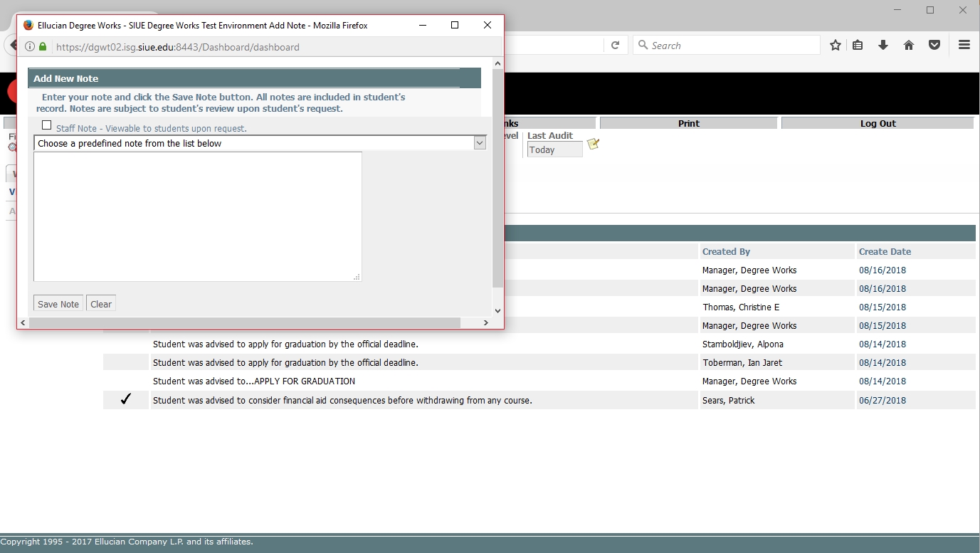Click the Log Out menu button
Screen dimensions: 980x553
coord(878,123)
